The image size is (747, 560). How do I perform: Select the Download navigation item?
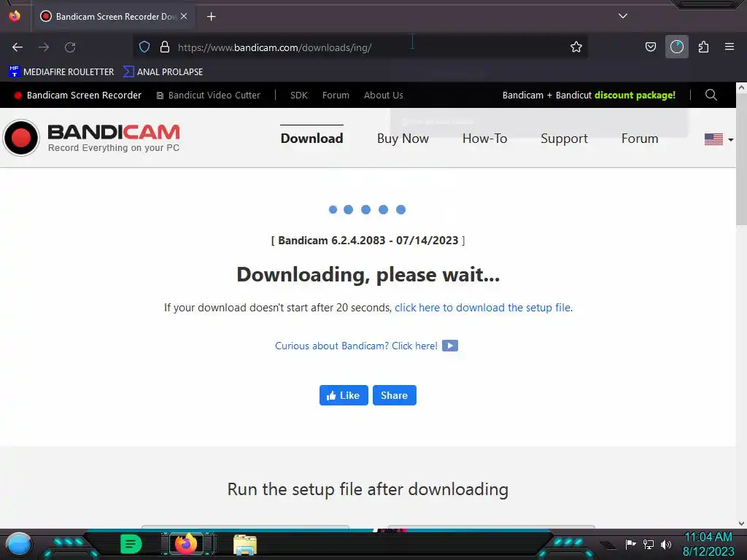tap(311, 138)
